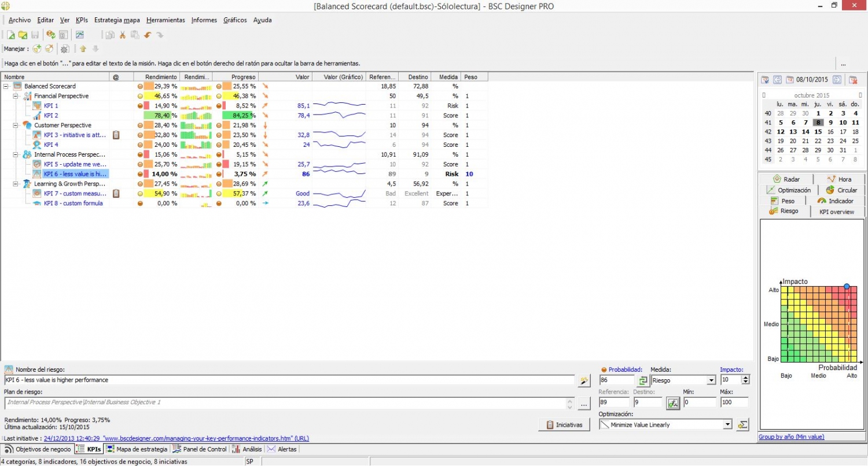The image size is (868, 466).
Task: Click the chart report toolbar icon
Action: point(80,35)
